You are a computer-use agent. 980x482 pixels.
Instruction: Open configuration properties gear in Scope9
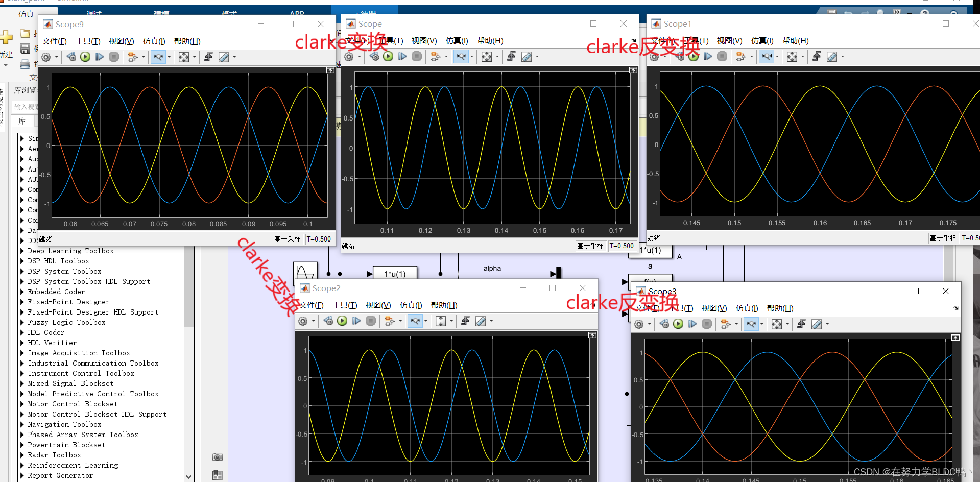(x=46, y=57)
